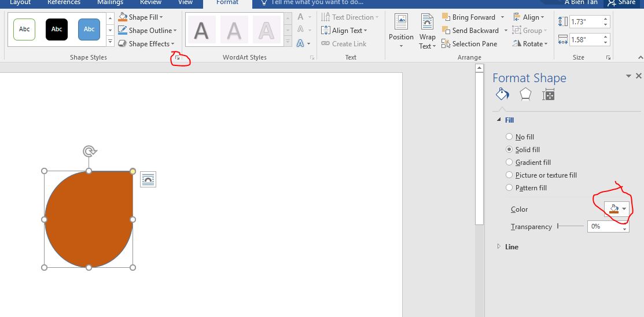Open the Selection Pane
Image resolution: width=644 pixels, height=317 pixels.
pyautogui.click(x=469, y=43)
